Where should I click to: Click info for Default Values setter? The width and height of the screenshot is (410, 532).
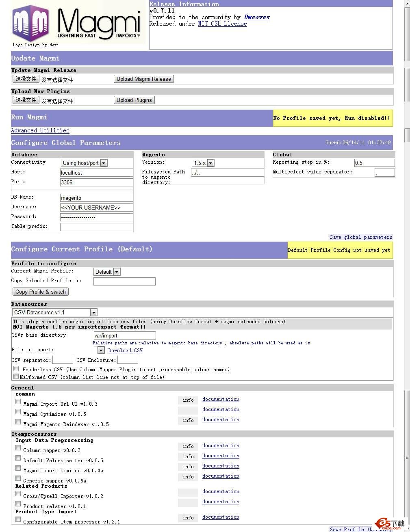point(188,456)
